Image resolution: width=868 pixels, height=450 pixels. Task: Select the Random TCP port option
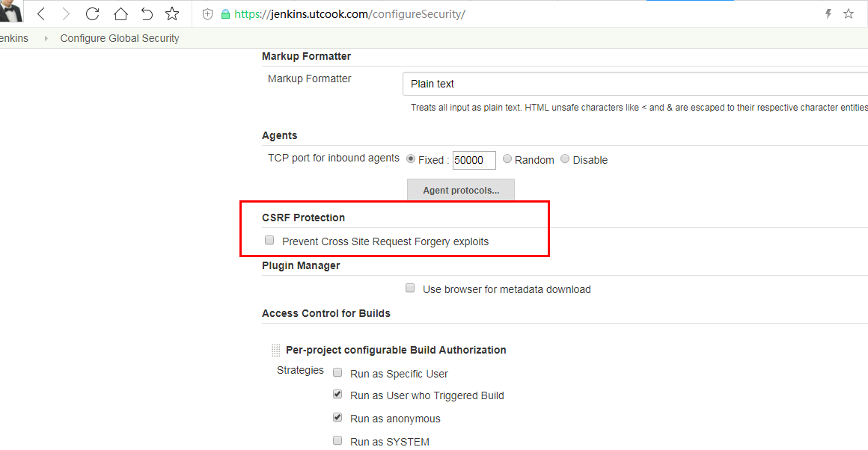pos(507,158)
